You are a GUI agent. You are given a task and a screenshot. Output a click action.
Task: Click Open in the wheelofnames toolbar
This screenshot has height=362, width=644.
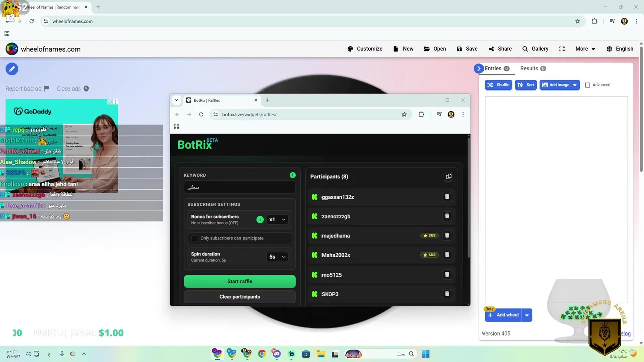click(x=435, y=49)
